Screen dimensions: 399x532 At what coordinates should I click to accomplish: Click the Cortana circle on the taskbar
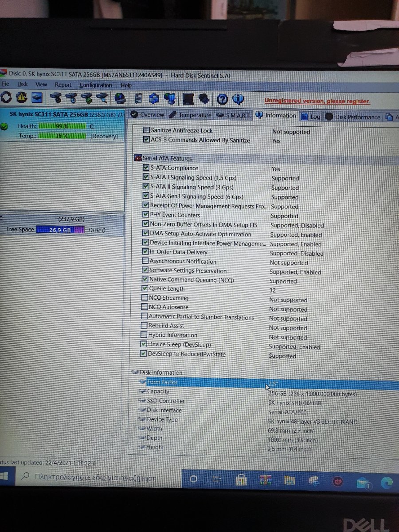pyautogui.click(x=193, y=479)
